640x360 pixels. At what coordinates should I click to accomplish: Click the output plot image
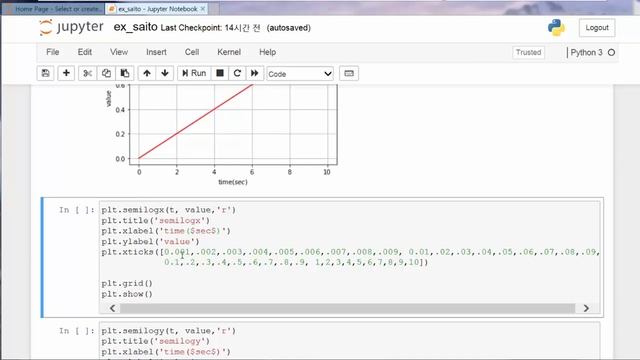[x=221, y=136]
